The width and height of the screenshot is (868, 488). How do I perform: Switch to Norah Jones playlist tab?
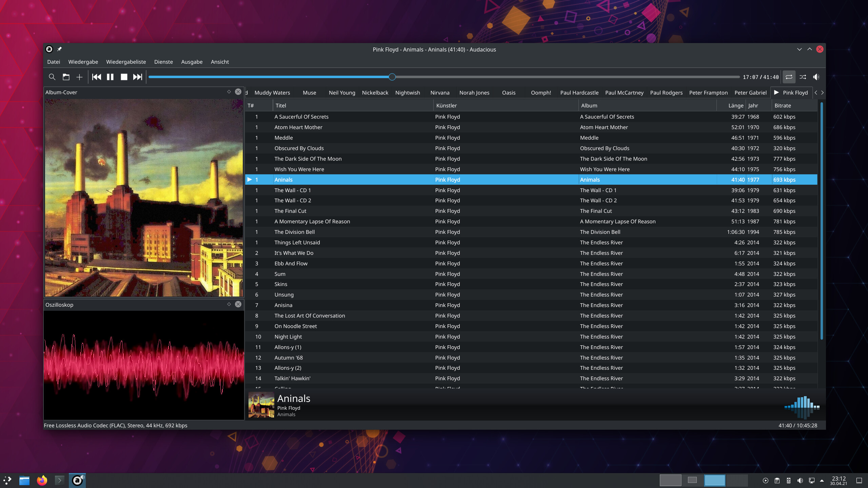474,93
